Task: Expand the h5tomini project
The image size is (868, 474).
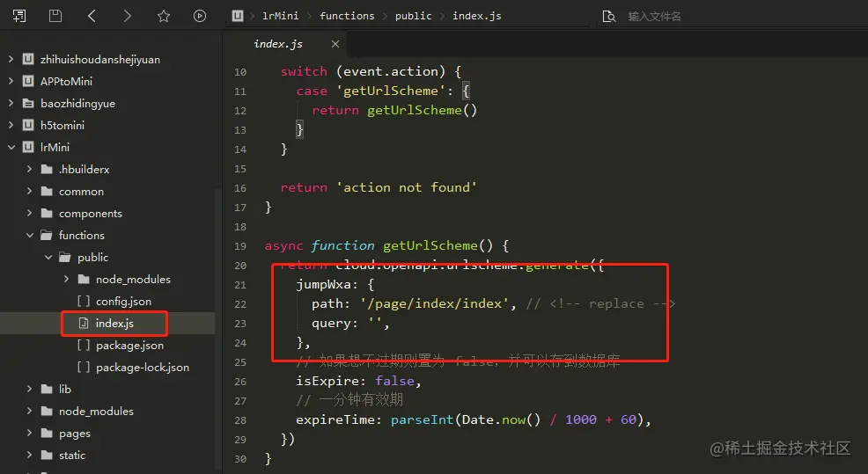Action: click(x=11, y=125)
